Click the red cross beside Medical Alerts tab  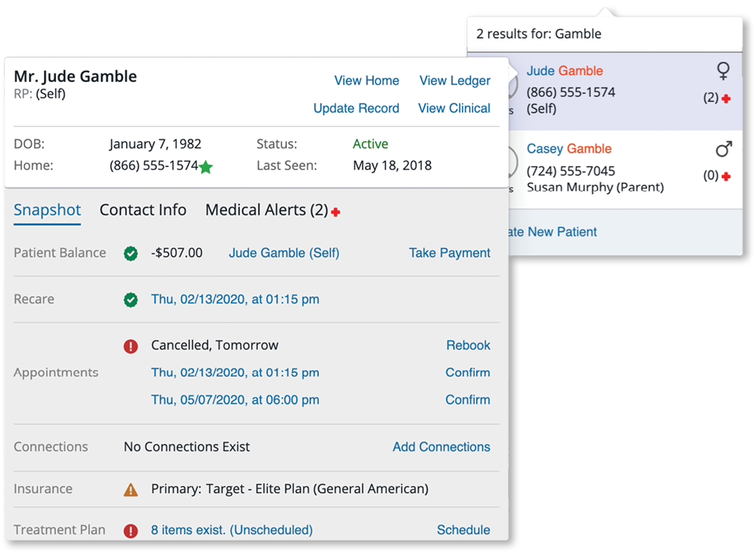336,212
